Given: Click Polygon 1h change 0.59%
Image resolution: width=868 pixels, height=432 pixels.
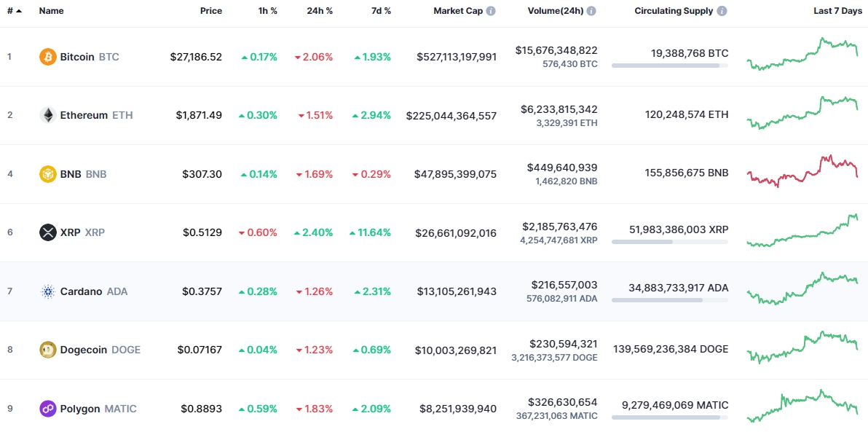Looking at the screenshot, I should (x=258, y=409).
